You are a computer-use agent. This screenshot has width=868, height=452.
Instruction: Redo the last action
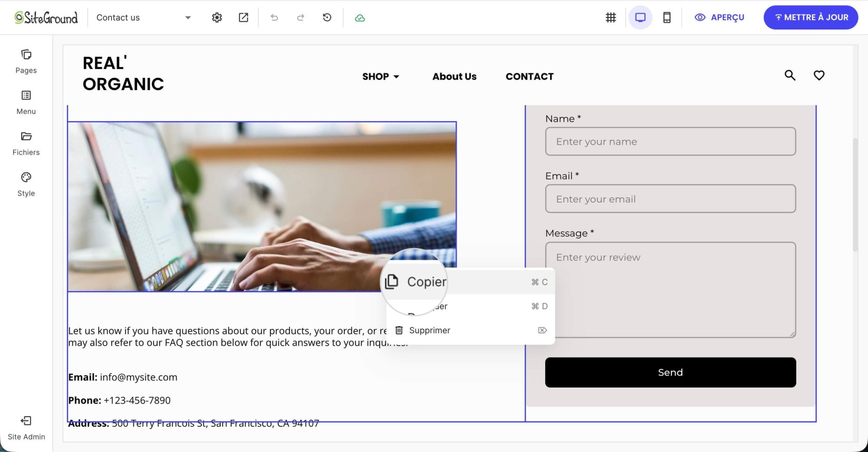point(301,17)
